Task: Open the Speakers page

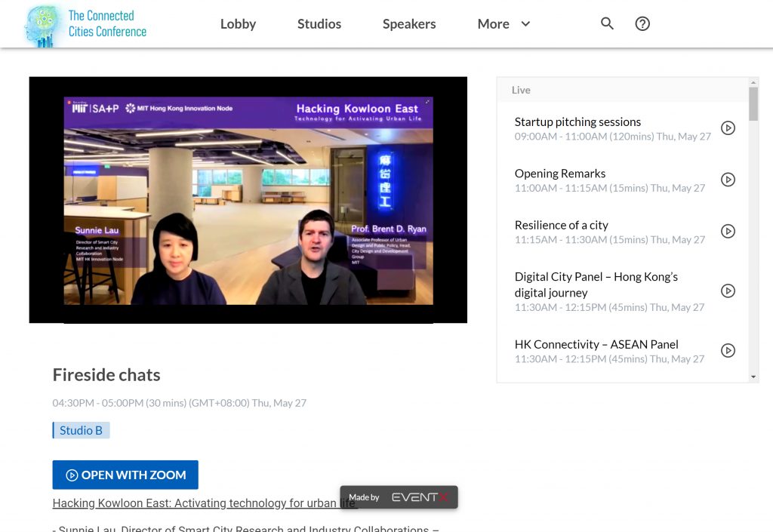Action: [409, 23]
